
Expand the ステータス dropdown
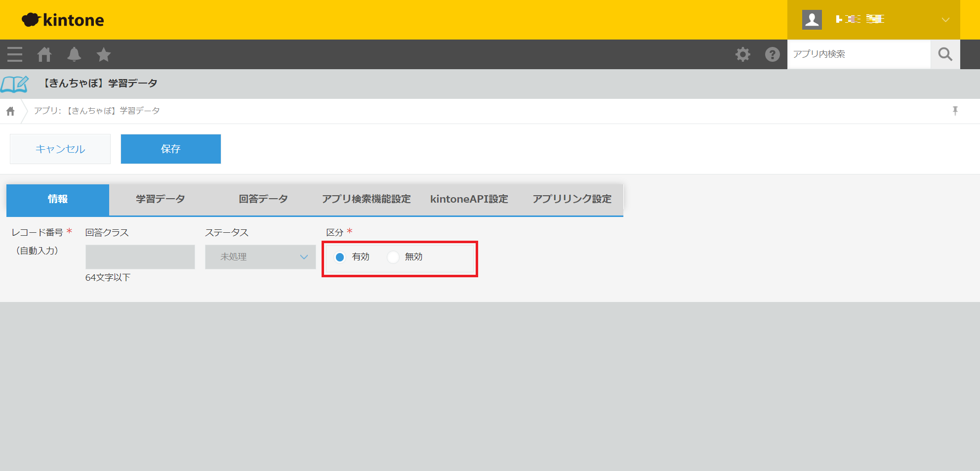(x=260, y=257)
